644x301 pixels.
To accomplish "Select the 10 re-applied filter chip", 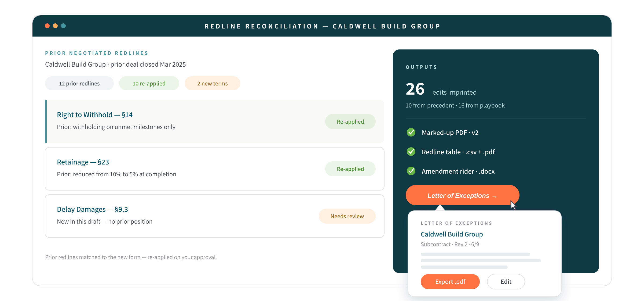I will point(149,83).
